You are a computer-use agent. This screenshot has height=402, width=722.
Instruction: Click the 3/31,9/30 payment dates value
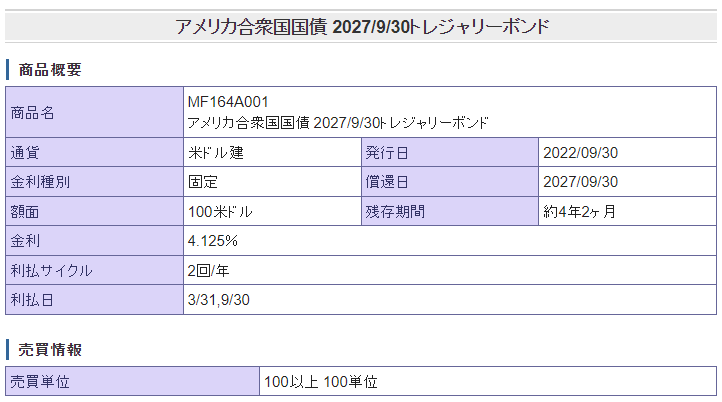point(218,300)
